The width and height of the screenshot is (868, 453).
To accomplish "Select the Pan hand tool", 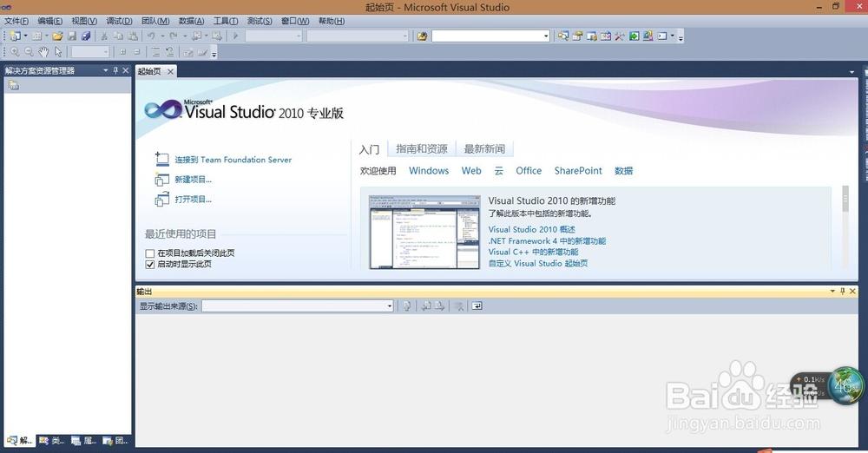I will click(43, 52).
